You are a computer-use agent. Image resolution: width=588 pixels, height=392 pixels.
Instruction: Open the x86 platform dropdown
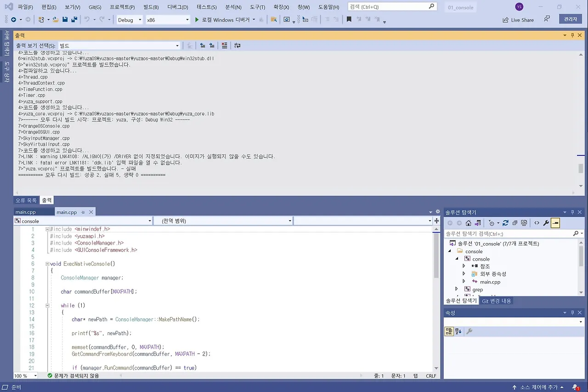[x=167, y=20]
